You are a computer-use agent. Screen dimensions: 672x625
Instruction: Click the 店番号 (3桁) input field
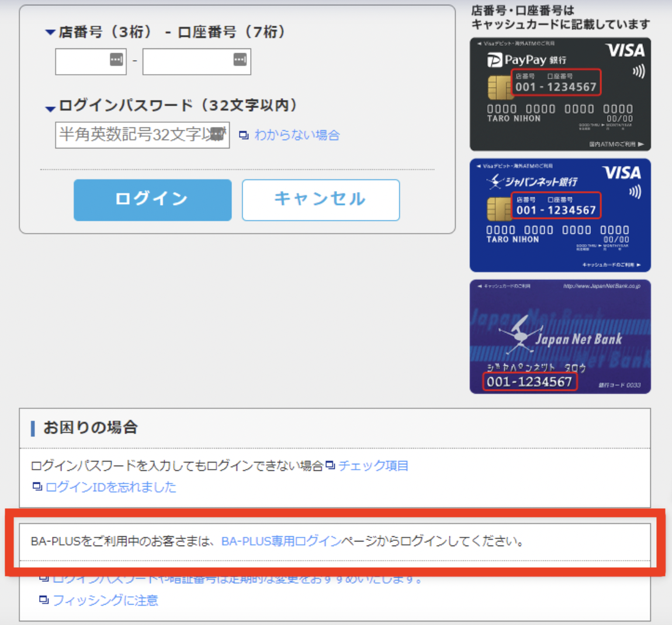(91, 62)
